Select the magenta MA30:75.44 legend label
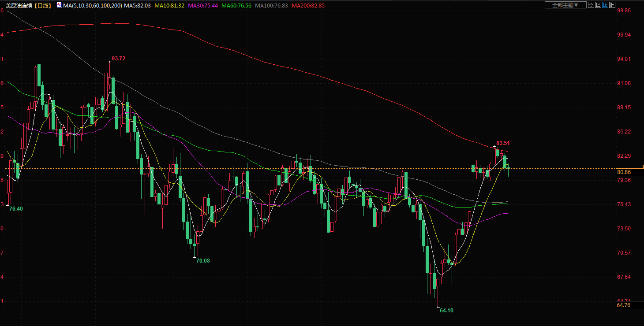 coord(202,6)
